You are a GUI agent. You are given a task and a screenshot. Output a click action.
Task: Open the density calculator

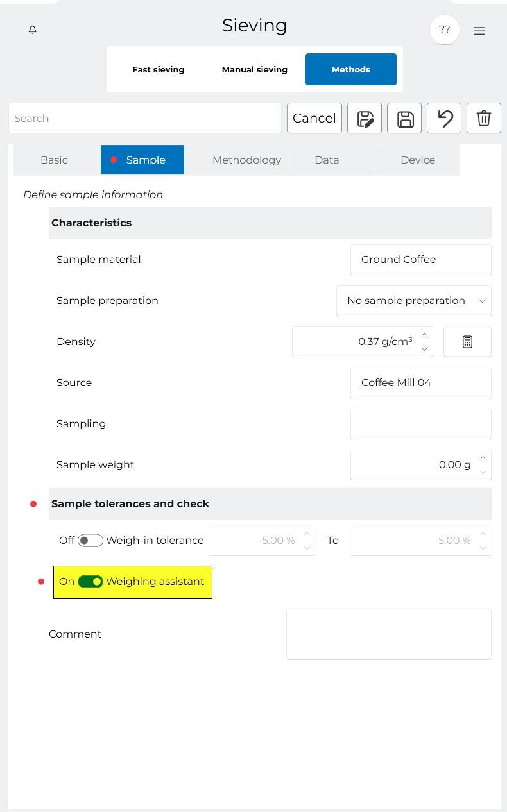(467, 342)
